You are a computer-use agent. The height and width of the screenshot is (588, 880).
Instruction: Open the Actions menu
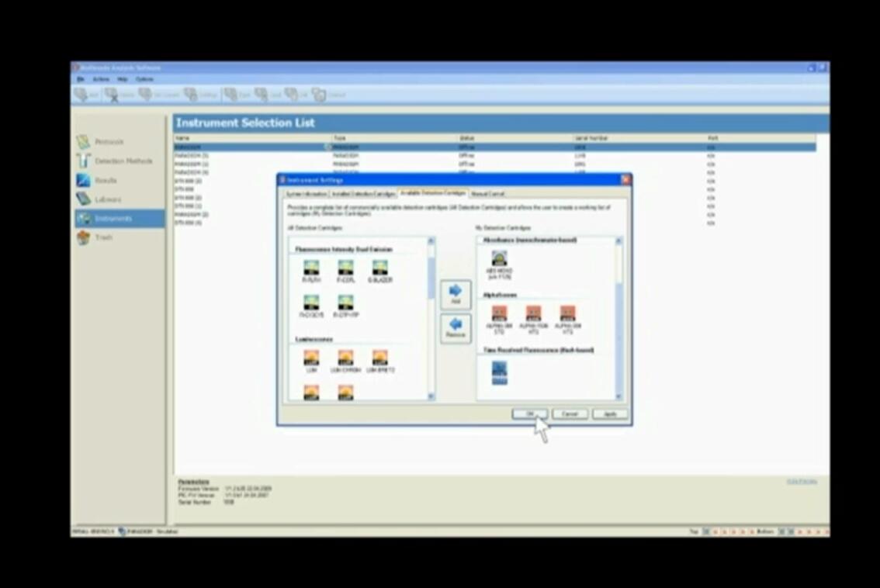point(101,79)
